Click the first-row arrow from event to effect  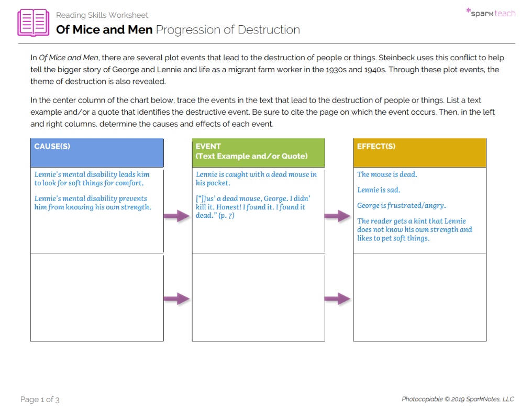pos(338,216)
